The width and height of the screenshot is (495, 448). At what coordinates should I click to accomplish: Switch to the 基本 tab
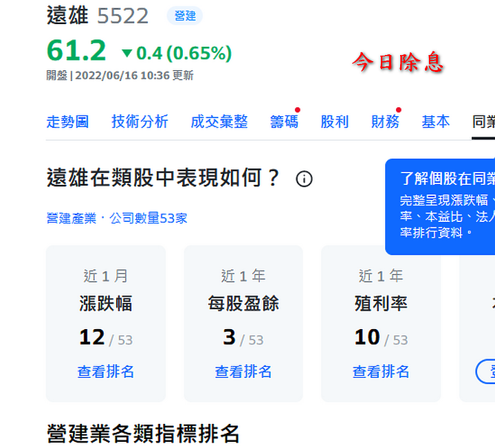coord(436,122)
